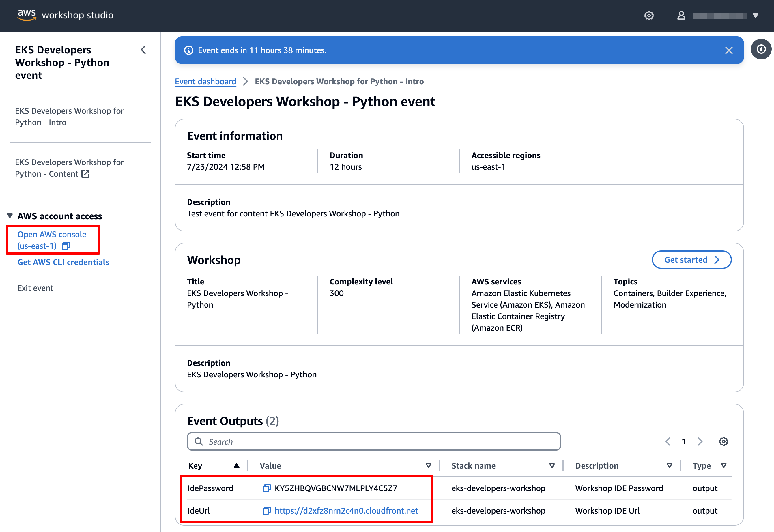
Task: Click the IdeUrl key cell
Action: click(199, 511)
